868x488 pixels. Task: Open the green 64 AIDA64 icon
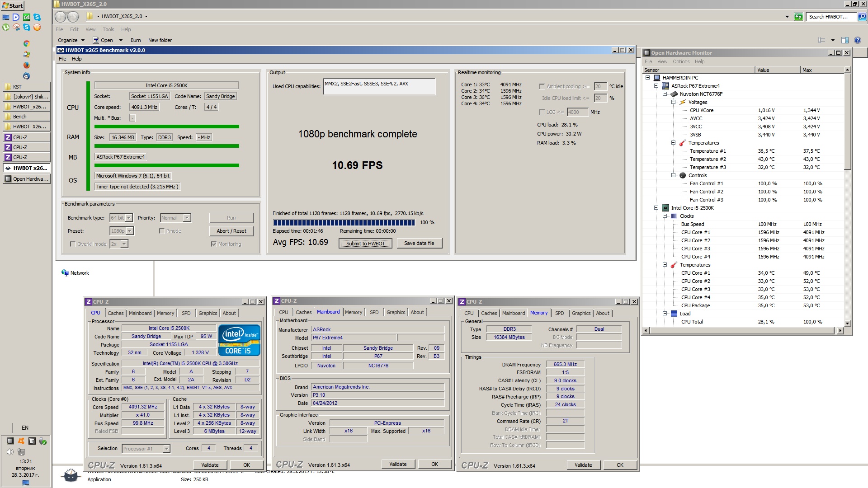pyautogui.click(x=27, y=17)
